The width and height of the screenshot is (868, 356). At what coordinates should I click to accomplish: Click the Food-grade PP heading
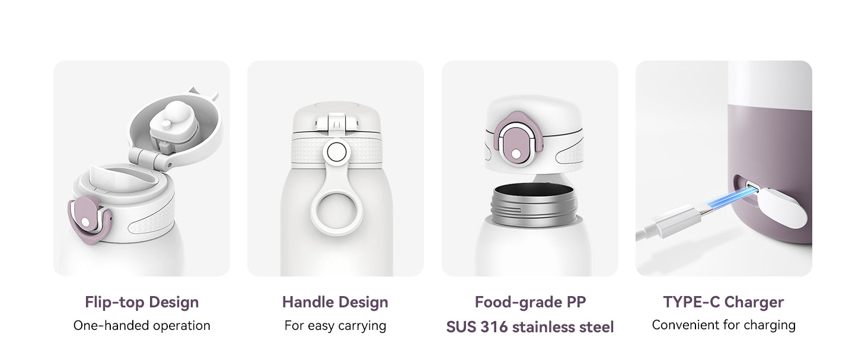(530, 302)
